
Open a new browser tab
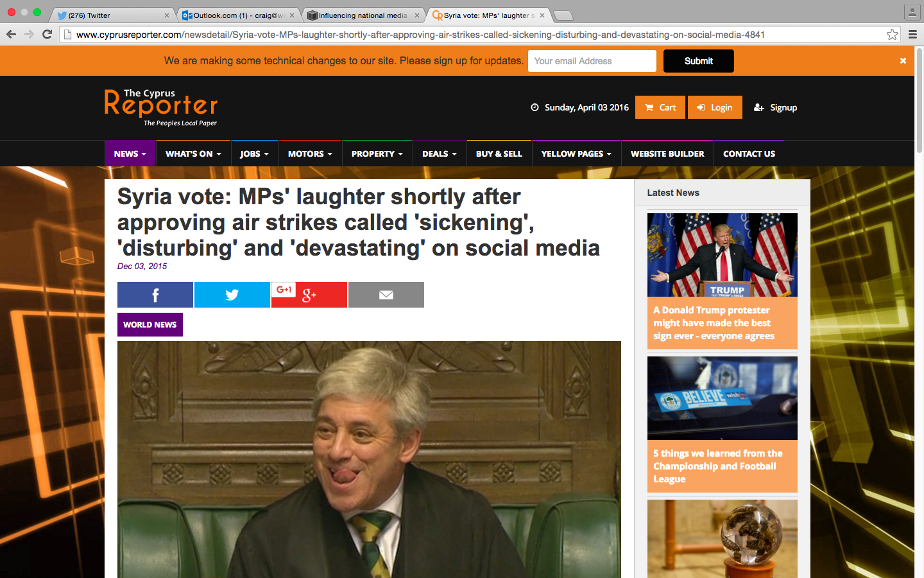[x=563, y=15]
